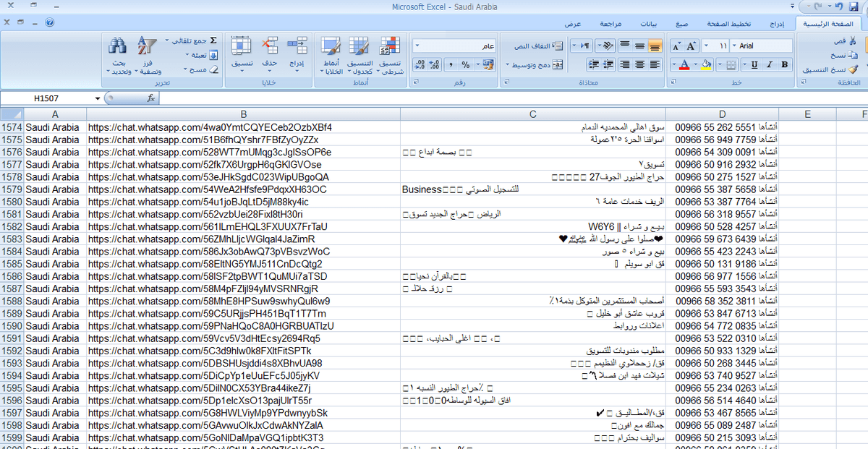This screenshot has width=868, height=449.
Task: Click the Find & Select binoculars icon
Action: coord(118,47)
